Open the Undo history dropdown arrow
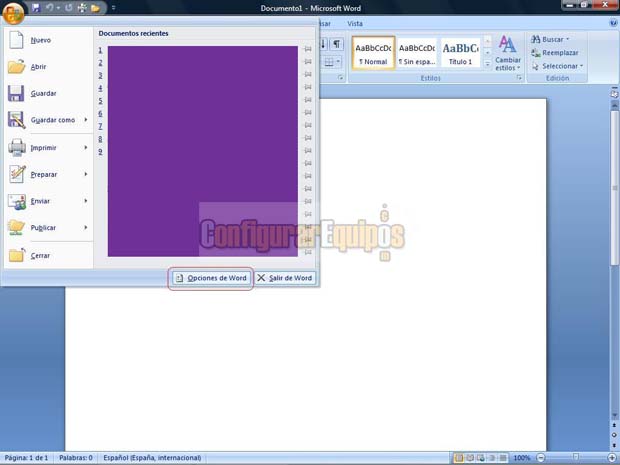Image resolution: width=620 pixels, height=465 pixels. pos(58,8)
